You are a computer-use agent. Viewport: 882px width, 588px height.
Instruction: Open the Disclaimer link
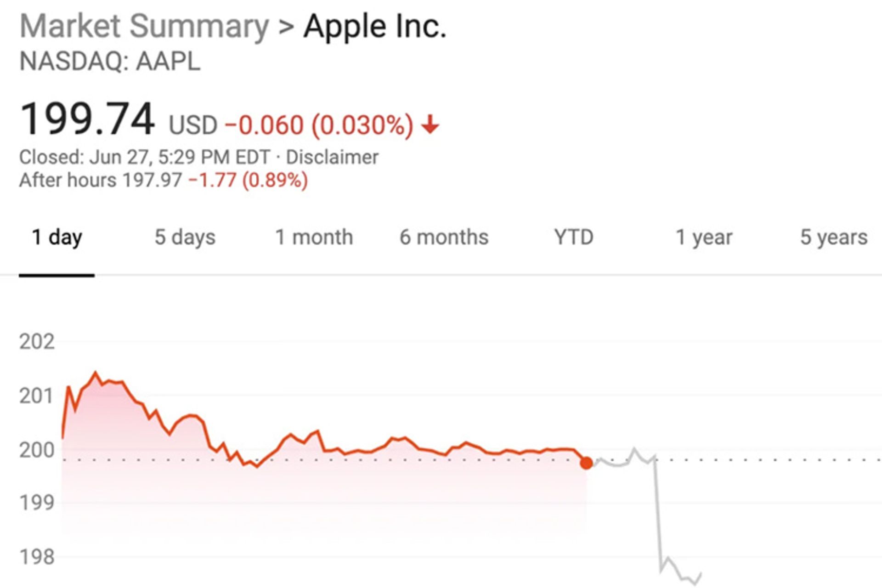[332, 158]
